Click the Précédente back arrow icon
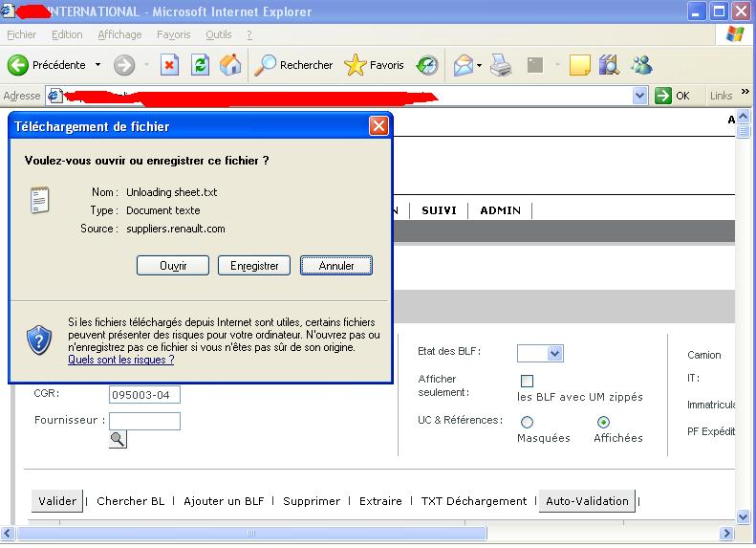This screenshot has height=548, width=756. pos(18,65)
